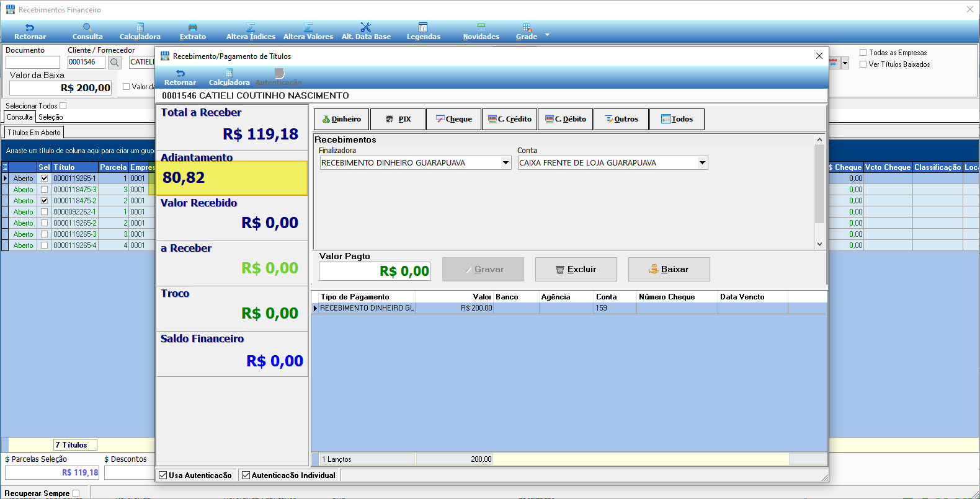Click the Valor Pagto input field
This screenshot has height=499, width=980.
375,272
